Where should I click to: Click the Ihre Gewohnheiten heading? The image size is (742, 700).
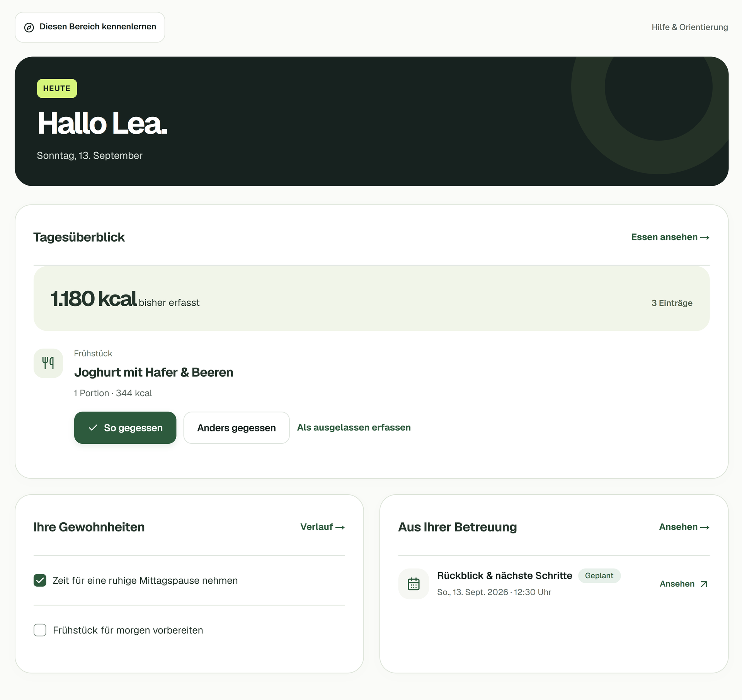[89, 527]
